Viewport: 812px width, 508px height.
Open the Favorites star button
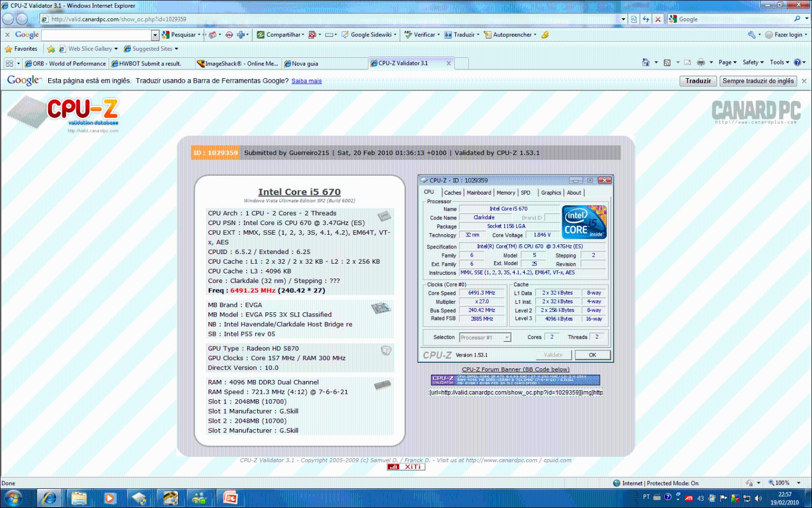[21, 49]
